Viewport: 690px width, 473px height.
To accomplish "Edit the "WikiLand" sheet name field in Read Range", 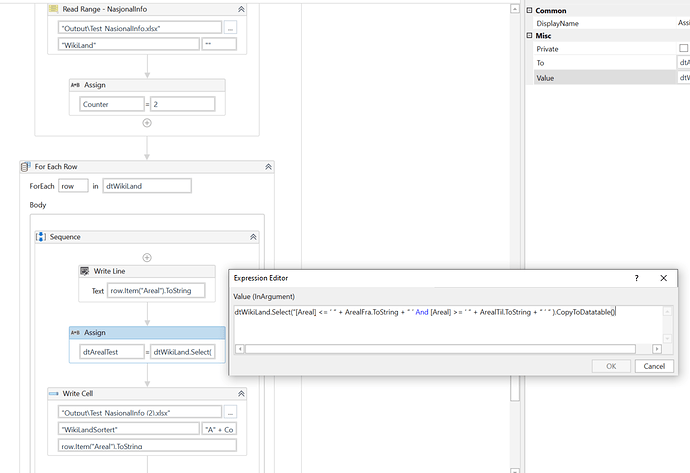I will pyautogui.click(x=128, y=44).
